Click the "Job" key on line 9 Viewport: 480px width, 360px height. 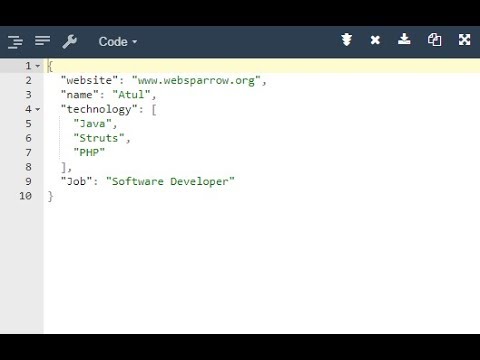click(x=76, y=181)
